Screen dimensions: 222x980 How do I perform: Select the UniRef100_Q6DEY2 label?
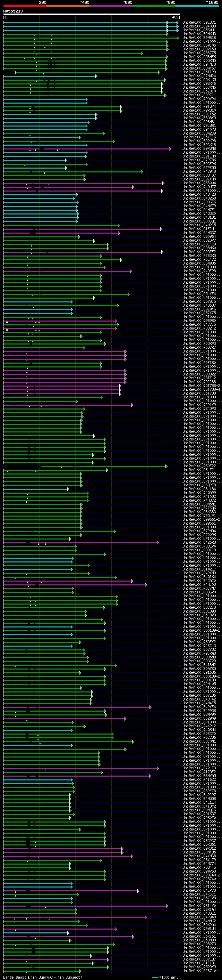[199, 642]
